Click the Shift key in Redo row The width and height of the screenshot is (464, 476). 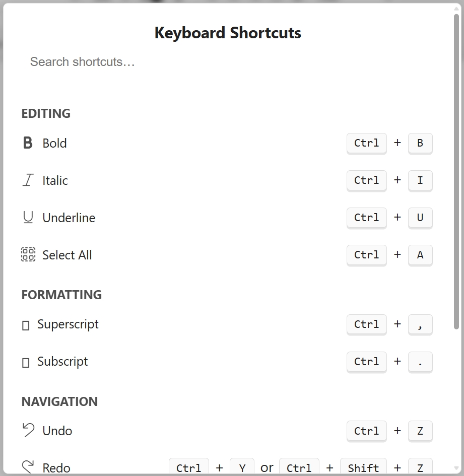point(363,467)
